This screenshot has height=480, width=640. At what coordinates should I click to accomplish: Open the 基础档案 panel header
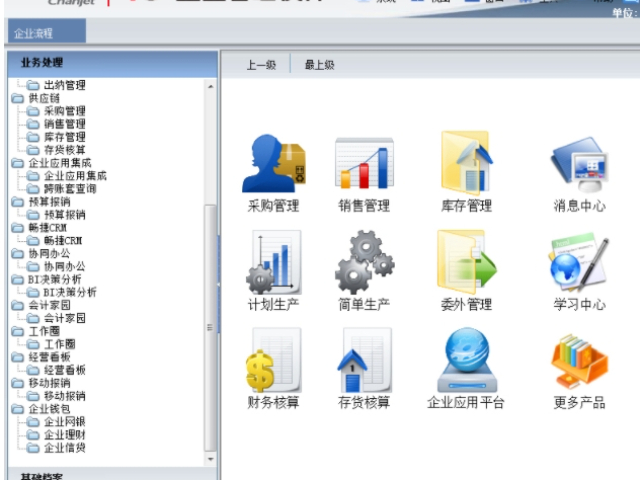pos(113,474)
